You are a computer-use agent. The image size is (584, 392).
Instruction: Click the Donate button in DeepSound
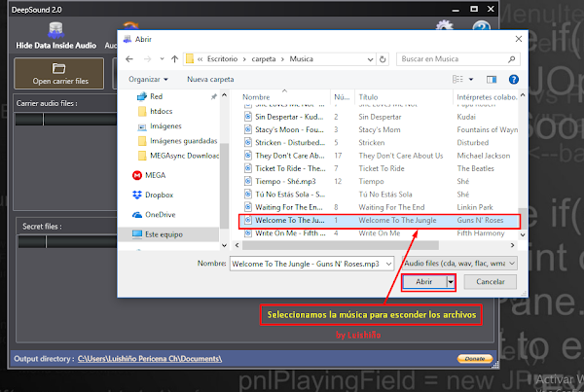tap(475, 359)
